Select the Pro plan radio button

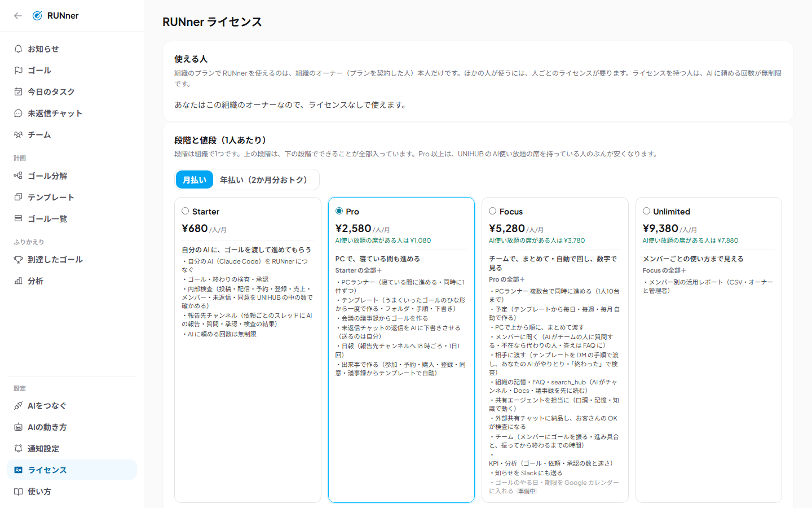coord(339,211)
